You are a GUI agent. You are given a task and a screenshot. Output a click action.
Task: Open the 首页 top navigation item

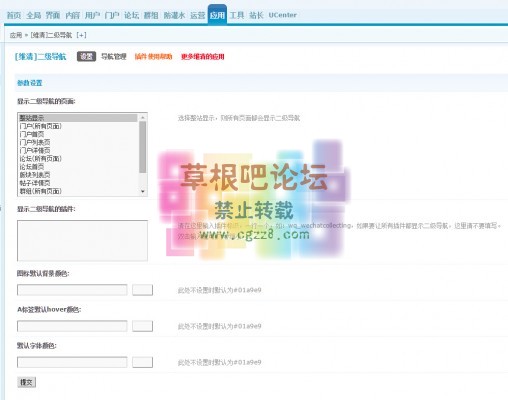14,15
